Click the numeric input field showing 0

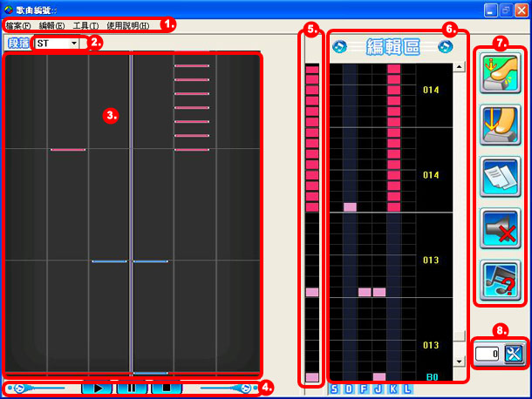487,355
